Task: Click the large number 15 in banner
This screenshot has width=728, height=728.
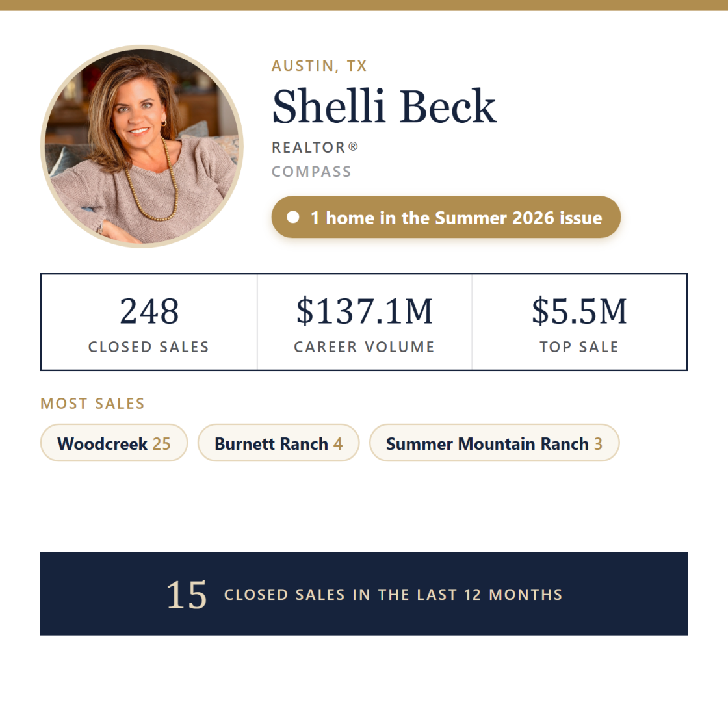Action: point(187,595)
